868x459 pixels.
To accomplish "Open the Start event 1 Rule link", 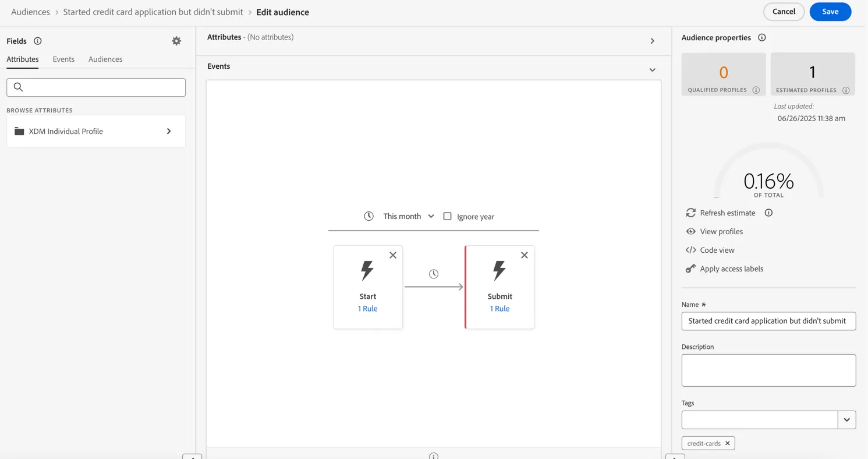I will tap(367, 309).
